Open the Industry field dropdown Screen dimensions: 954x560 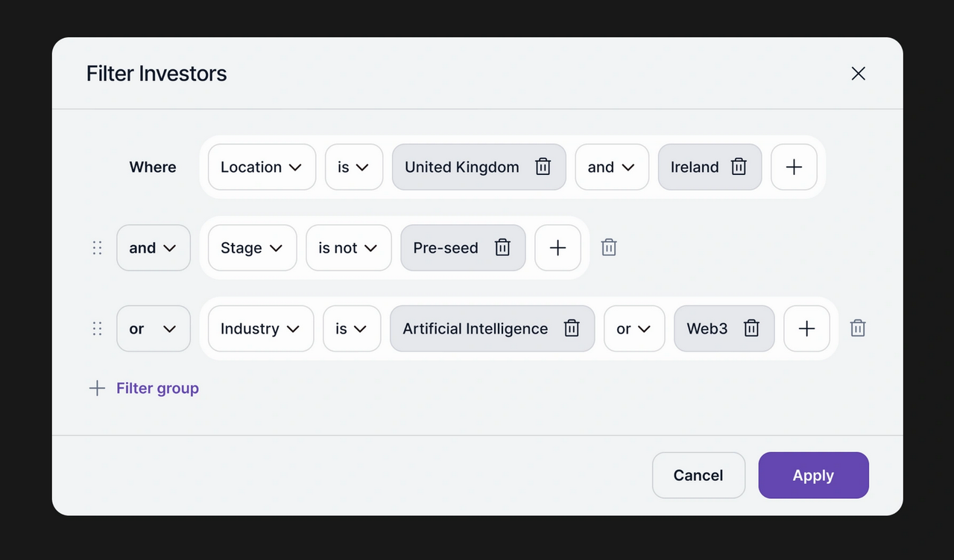coord(260,328)
